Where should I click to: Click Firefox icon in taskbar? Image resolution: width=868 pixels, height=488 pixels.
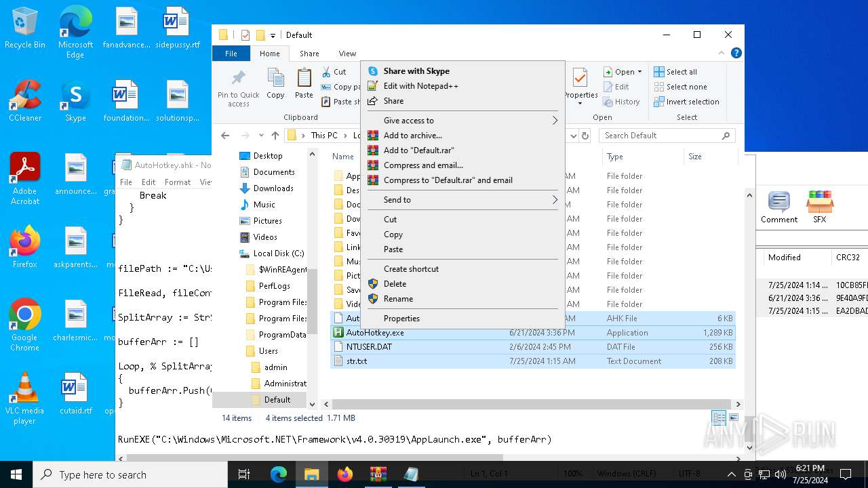point(344,474)
